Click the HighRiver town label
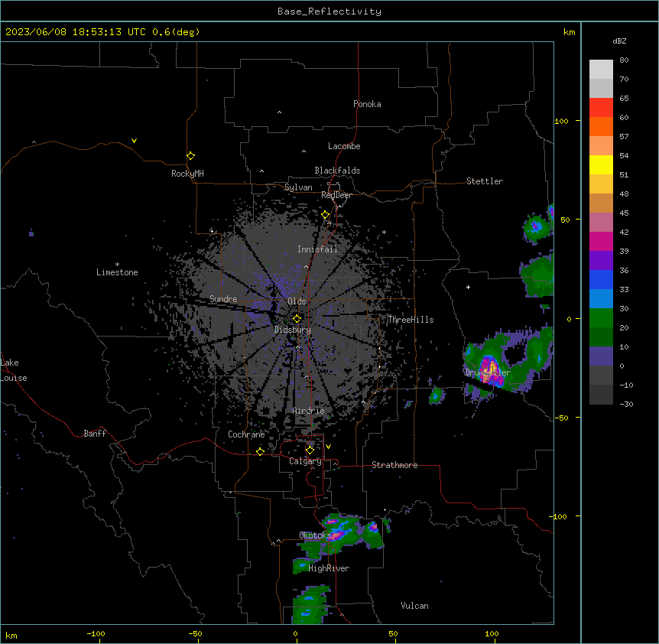Image resolution: width=659 pixels, height=644 pixels. (329, 568)
